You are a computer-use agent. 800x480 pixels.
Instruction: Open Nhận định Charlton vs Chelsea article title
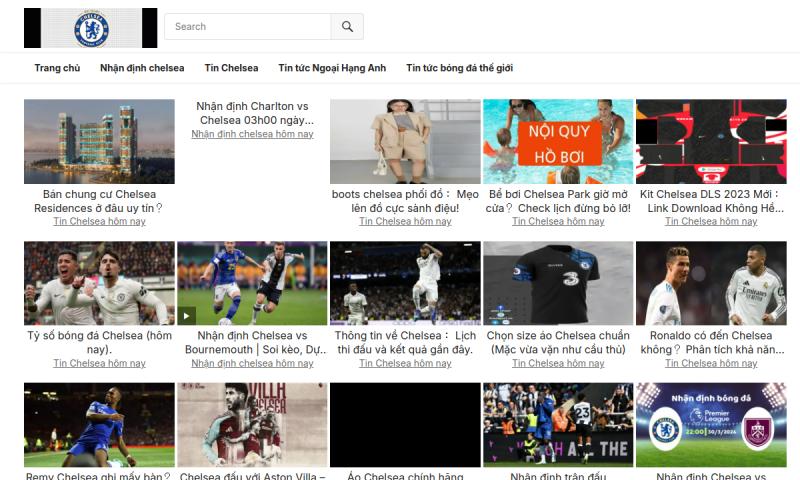click(x=252, y=113)
